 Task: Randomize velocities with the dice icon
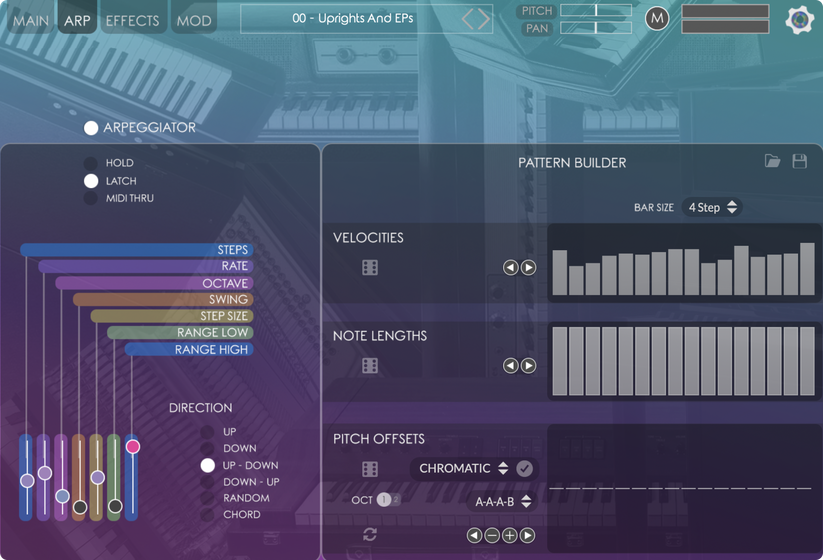click(x=370, y=267)
